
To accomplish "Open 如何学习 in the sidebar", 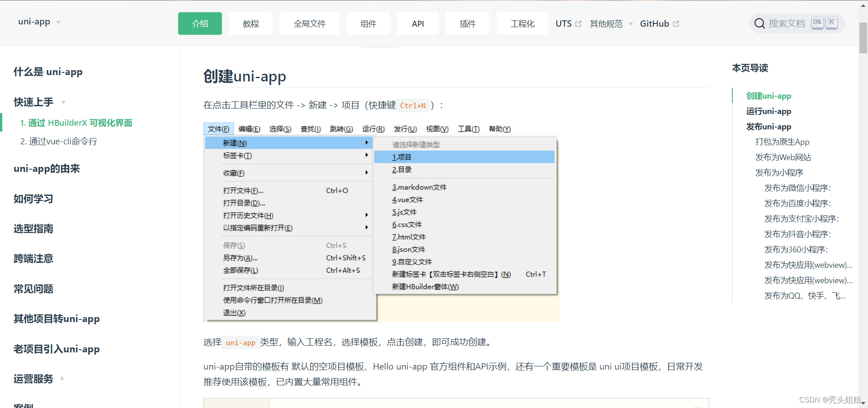I will coord(33,199).
